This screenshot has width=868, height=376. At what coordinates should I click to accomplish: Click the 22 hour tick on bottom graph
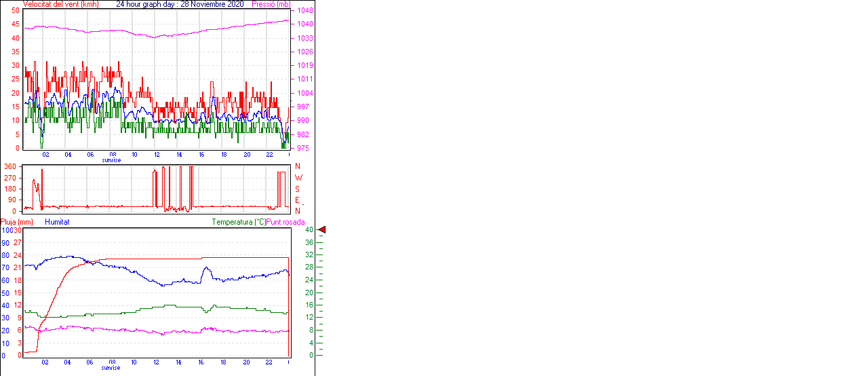coord(269,362)
